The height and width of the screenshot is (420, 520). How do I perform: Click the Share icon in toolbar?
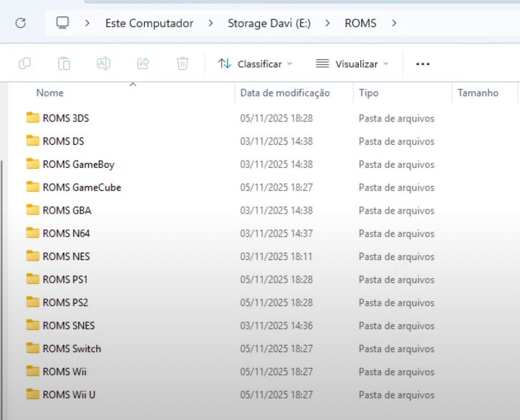tap(143, 64)
